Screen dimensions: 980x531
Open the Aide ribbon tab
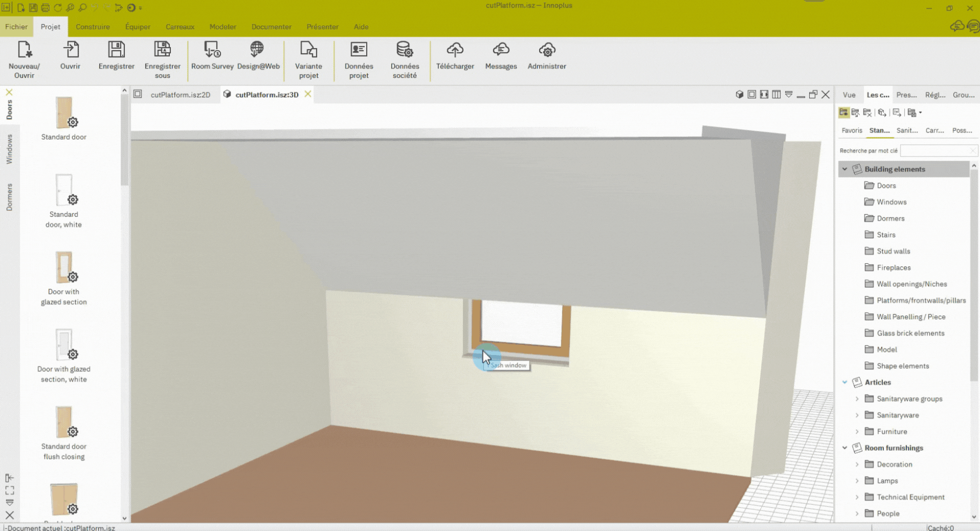pyautogui.click(x=361, y=27)
